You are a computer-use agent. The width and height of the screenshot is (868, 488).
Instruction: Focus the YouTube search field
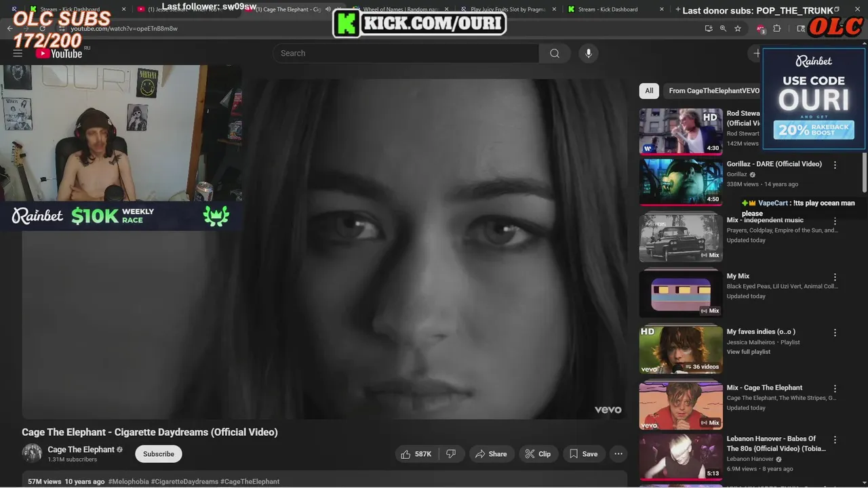pos(407,54)
